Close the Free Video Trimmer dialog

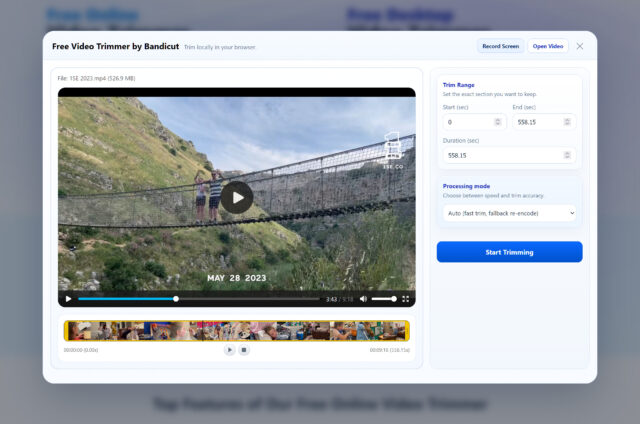click(580, 46)
